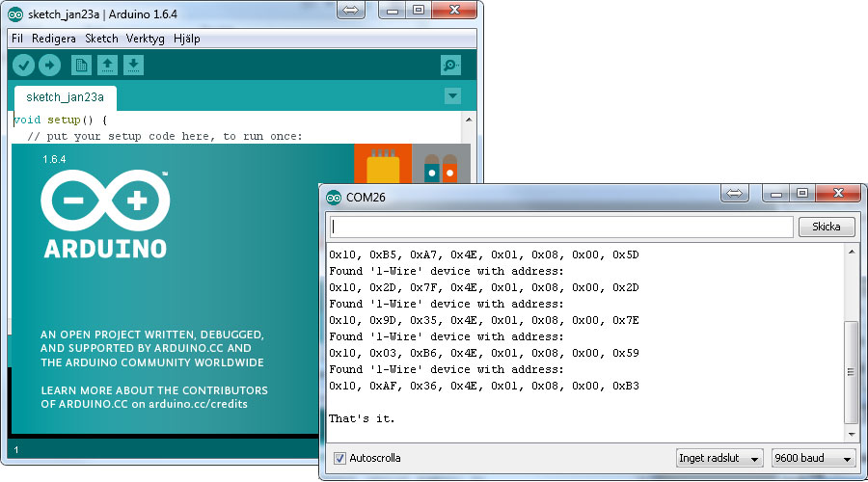Click serial monitor scrollbar up arrow
868x482 pixels.
point(852,252)
